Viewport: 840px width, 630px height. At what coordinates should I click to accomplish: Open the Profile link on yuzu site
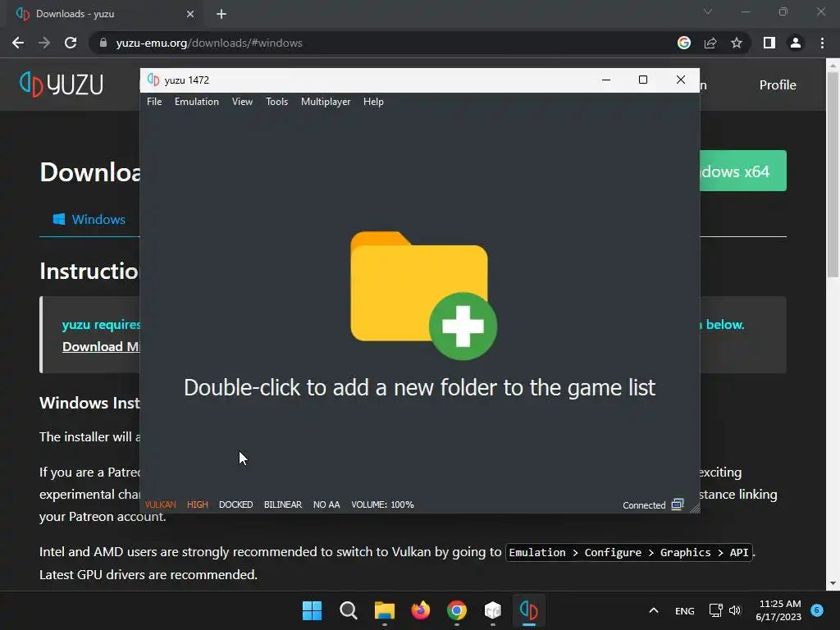(x=778, y=84)
